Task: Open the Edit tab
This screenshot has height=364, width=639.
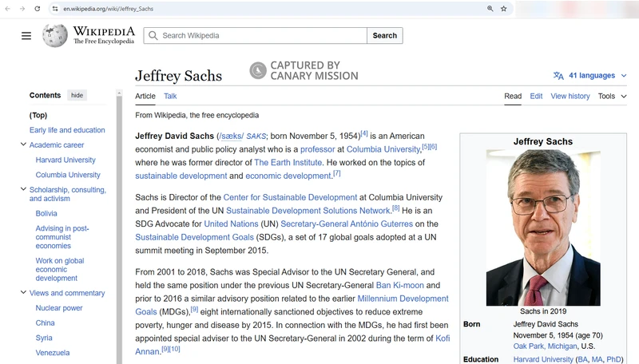Action: point(536,96)
